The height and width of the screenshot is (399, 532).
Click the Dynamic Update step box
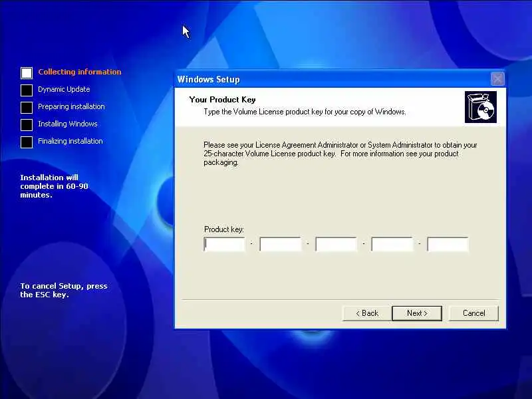27,90
